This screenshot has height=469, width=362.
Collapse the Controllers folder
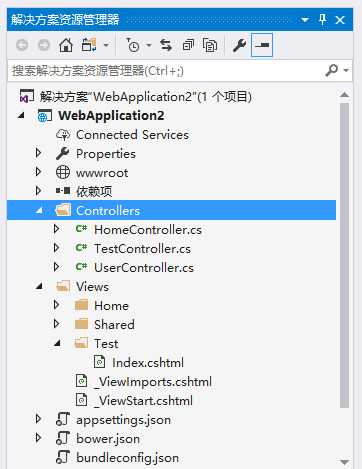click(x=40, y=210)
